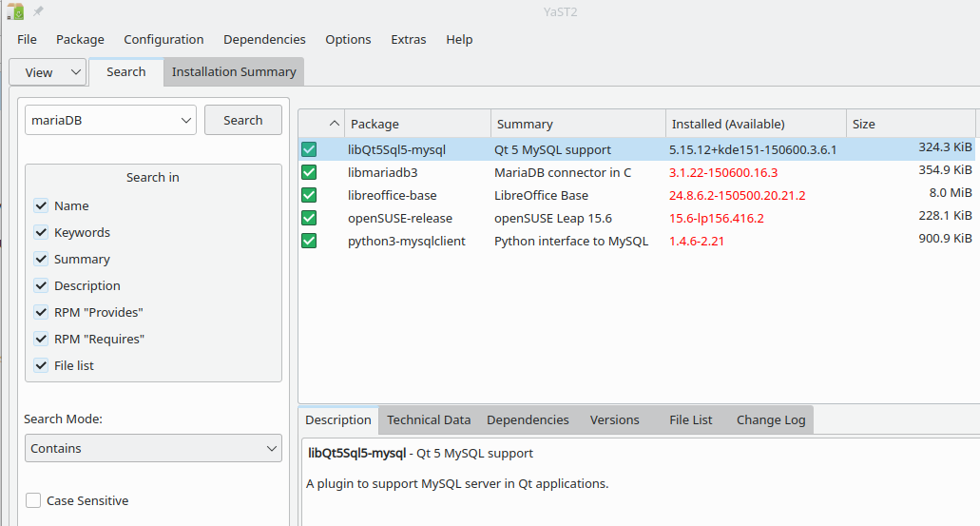Image resolution: width=980 pixels, height=526 pixels.
Task: Uncheck the Summary search option
Action: click(x=41, y=259)
